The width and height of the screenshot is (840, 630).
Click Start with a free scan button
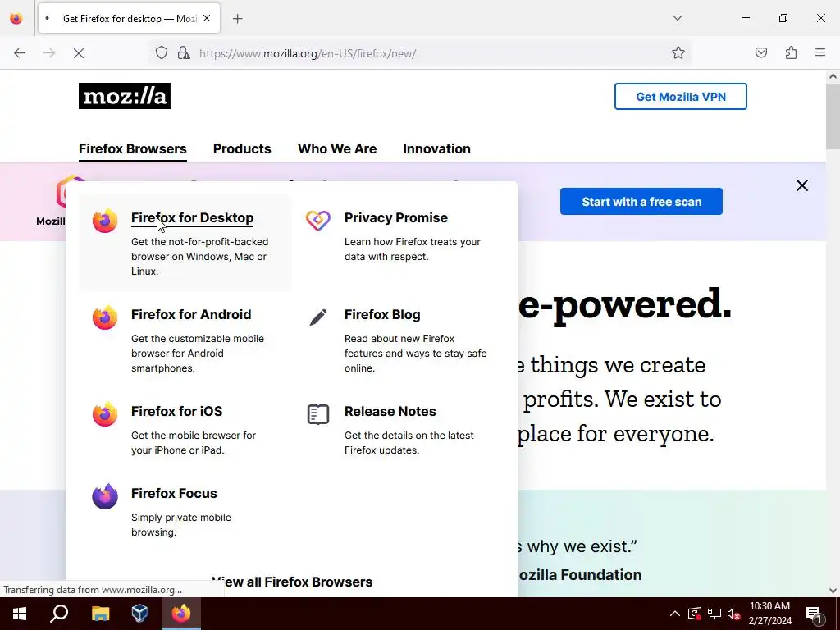[641, 202]
